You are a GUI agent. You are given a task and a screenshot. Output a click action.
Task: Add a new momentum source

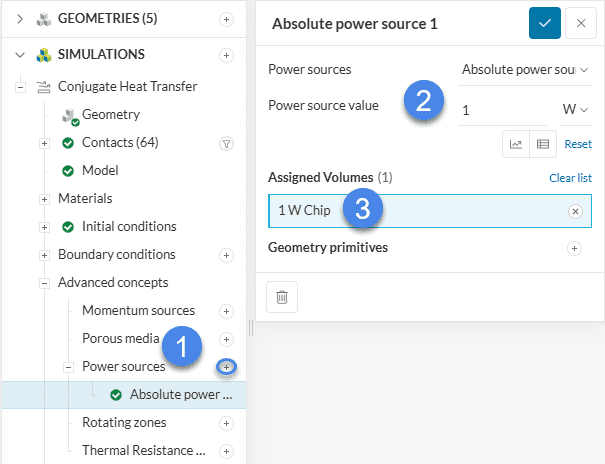pos(227,311)
